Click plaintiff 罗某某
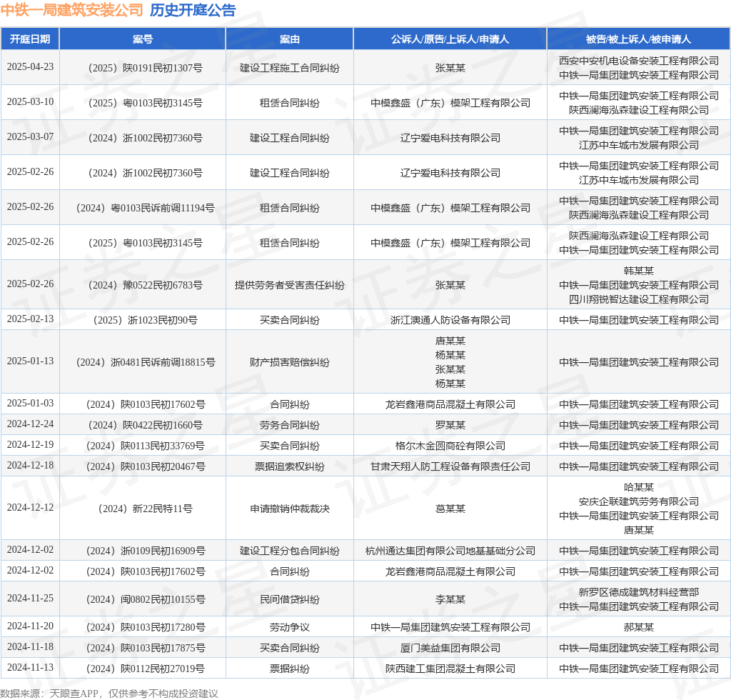The height and width of the screenshot is (700, 731). [450, 425]
